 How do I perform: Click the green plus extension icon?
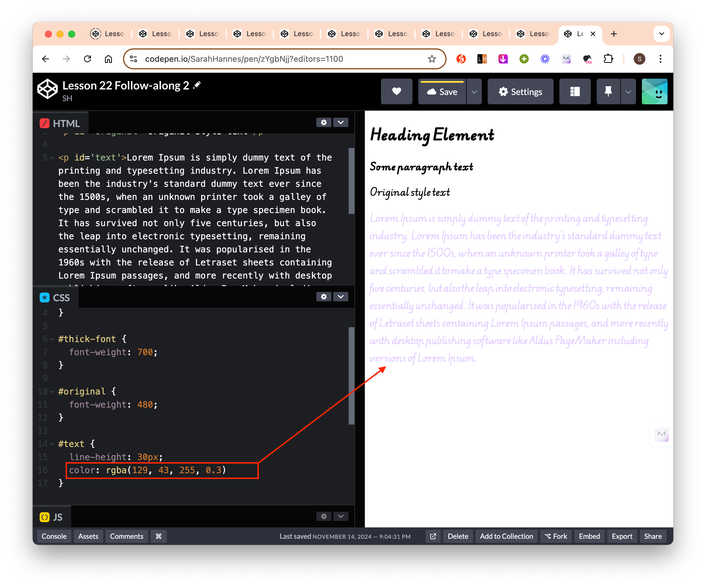coord(524,59)
